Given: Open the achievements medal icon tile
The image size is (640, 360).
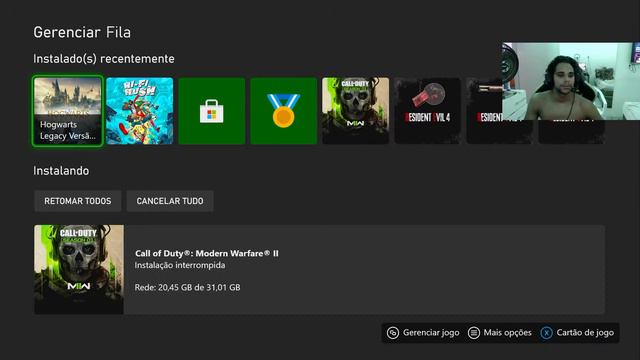Looking at the screenshot, I should click(x=284, y=111).
